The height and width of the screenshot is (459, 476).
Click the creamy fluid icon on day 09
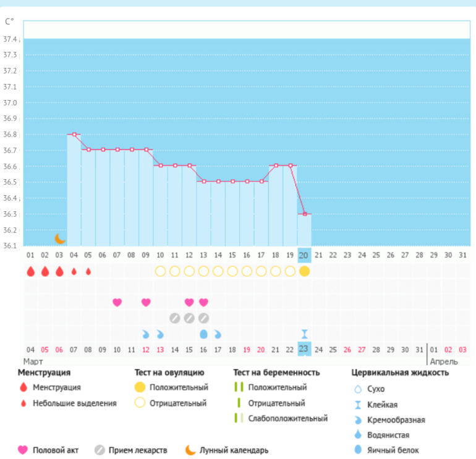tap(146, 334)
